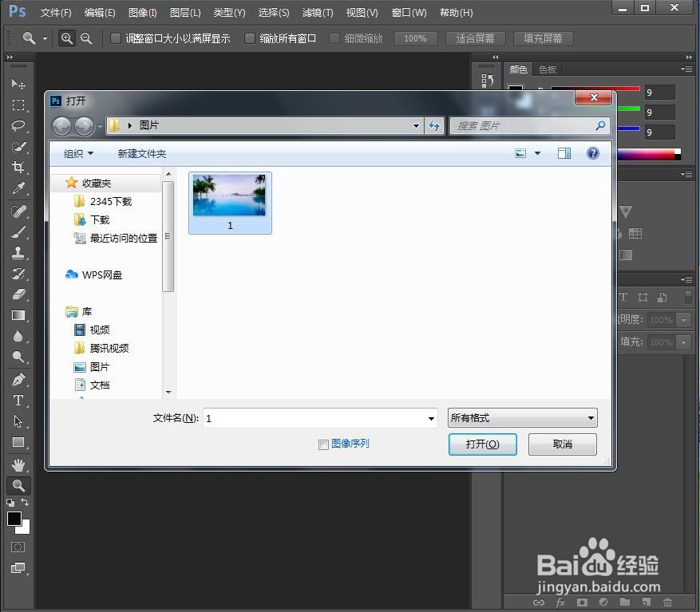Select the Eyedropper tool
700x612 pixels.
coord(18,188)
